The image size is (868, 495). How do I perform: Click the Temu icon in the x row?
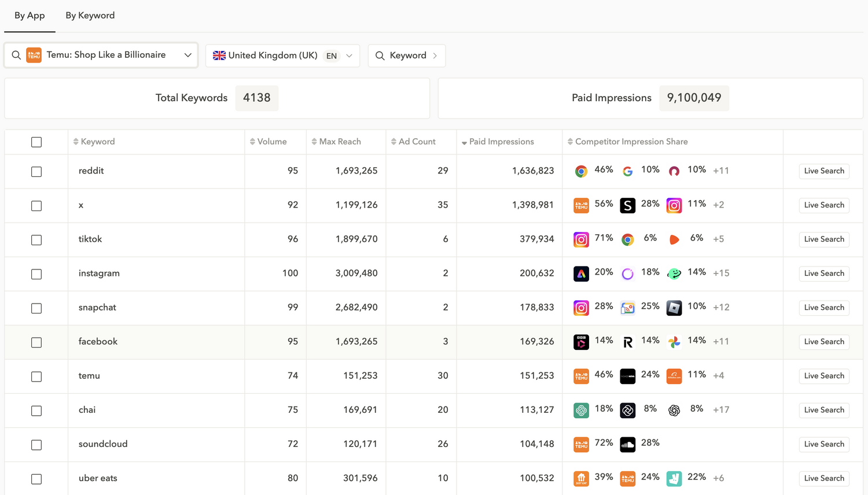coord(581,205)
